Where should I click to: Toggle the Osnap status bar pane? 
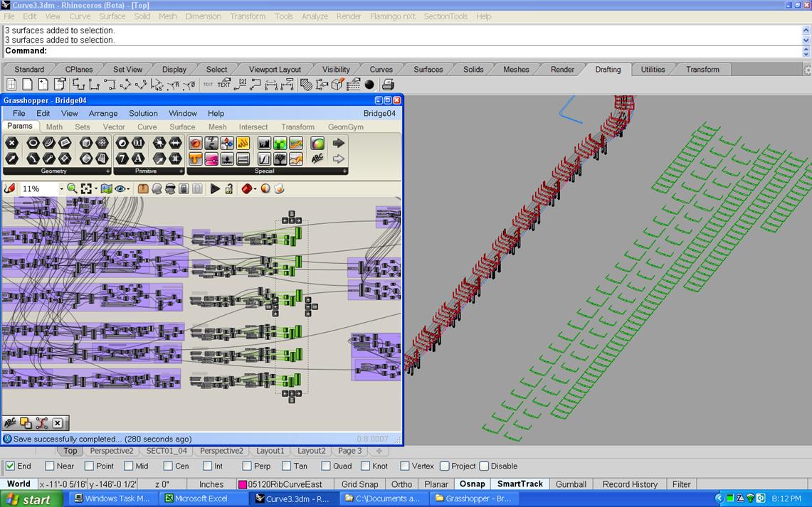pyautogui.click(x=472, y=484)
